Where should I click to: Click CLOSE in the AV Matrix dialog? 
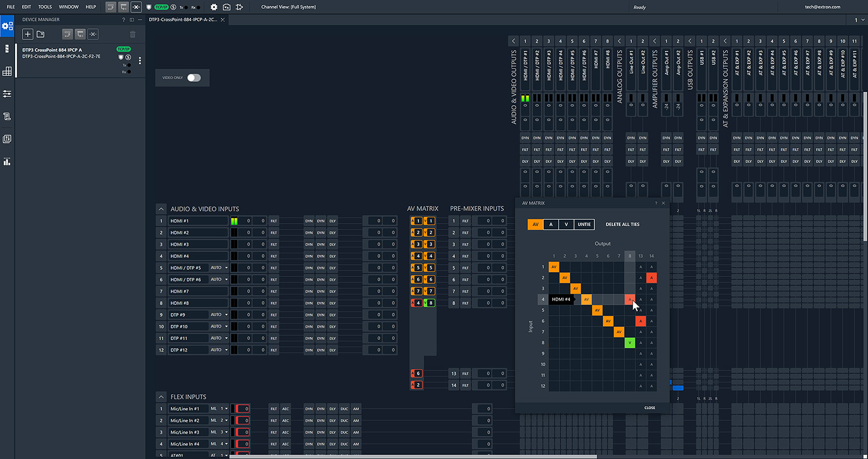(649, 408)
